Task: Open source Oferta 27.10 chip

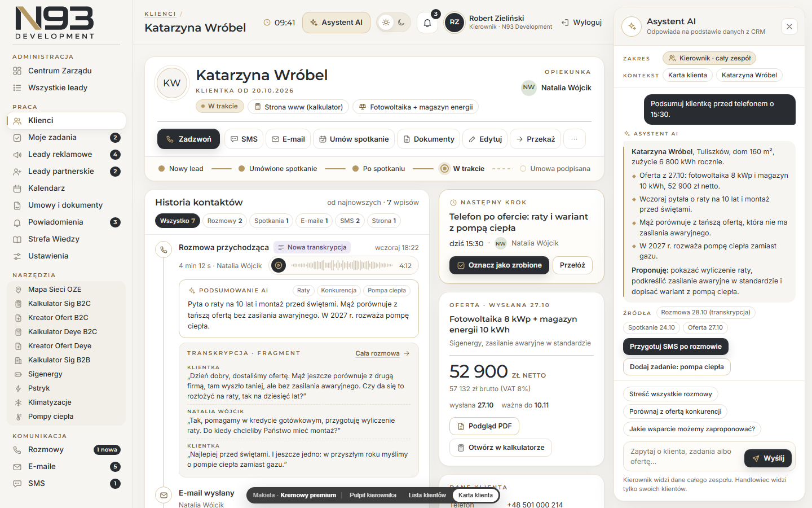Action: coord(705,327)
